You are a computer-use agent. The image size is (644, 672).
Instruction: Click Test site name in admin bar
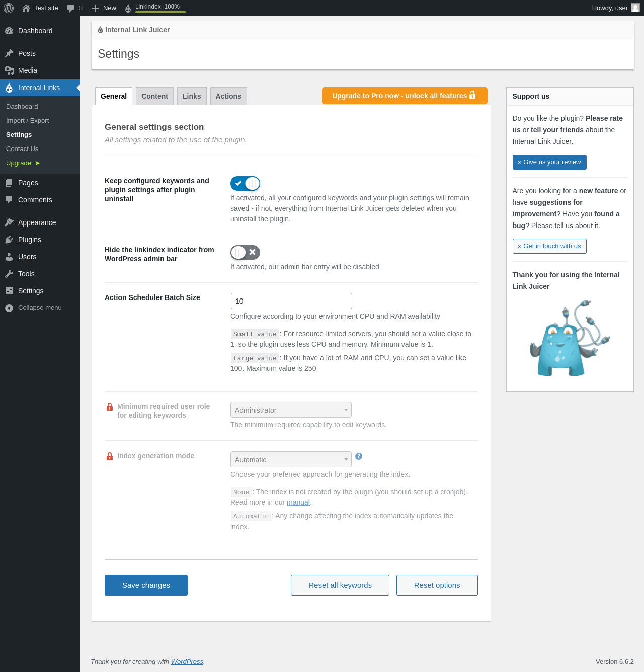(x=46, y=8)
